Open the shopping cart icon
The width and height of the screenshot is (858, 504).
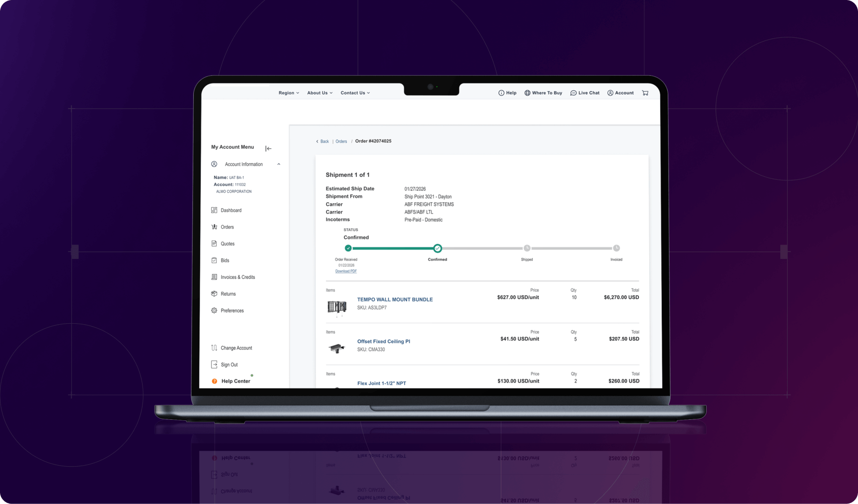coord(645,93)
